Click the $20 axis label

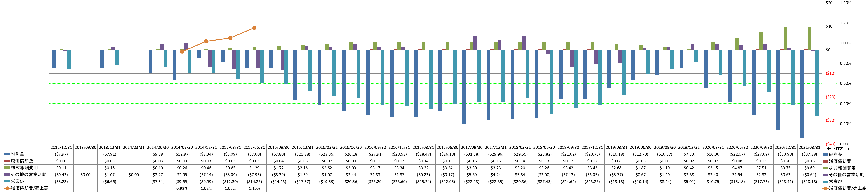[x=829, y=3]
